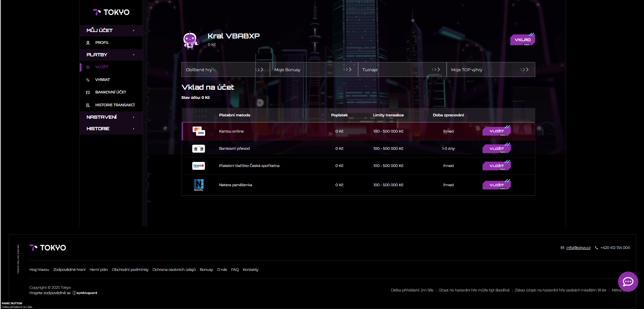The image size is (644, 309).
Task: Collapse the Můj účet section
Action: [111, 30]
